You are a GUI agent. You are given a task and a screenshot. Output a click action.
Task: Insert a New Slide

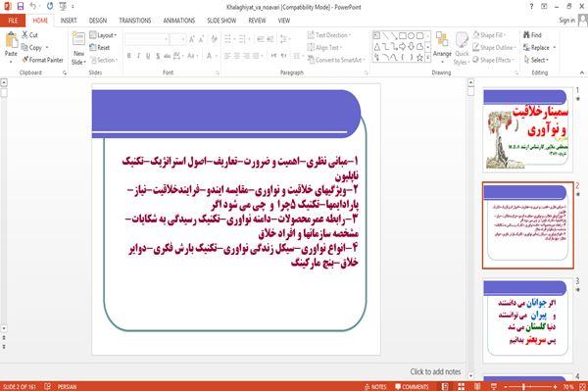[78, 49]
